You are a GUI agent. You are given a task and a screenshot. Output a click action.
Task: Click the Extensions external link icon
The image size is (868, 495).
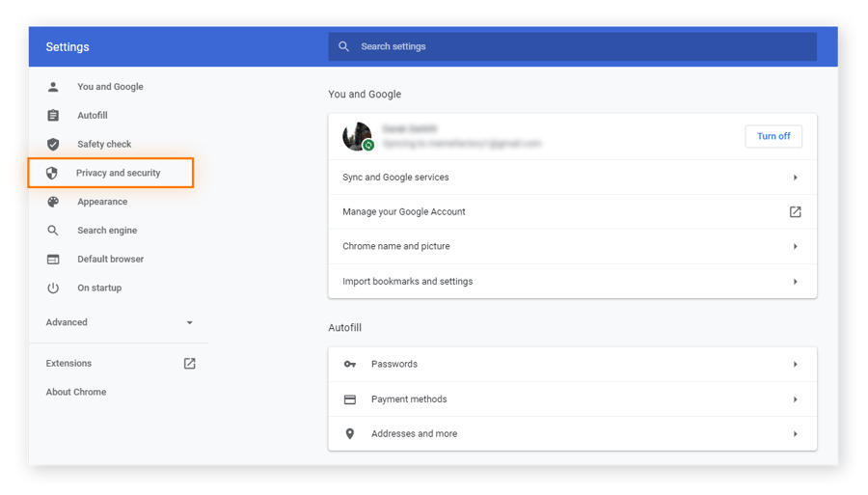(189, 363)
